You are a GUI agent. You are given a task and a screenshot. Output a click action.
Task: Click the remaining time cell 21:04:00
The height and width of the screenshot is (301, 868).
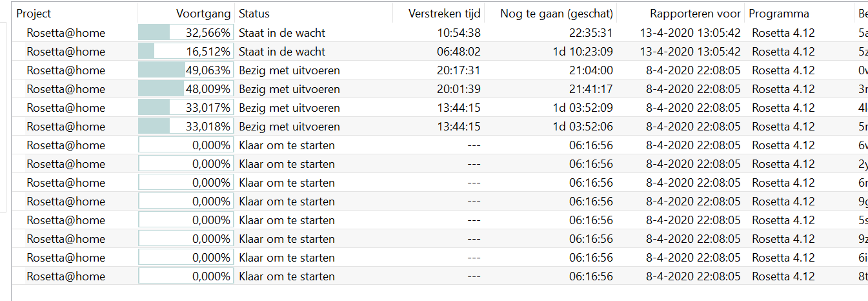click(x=590, y=70)
